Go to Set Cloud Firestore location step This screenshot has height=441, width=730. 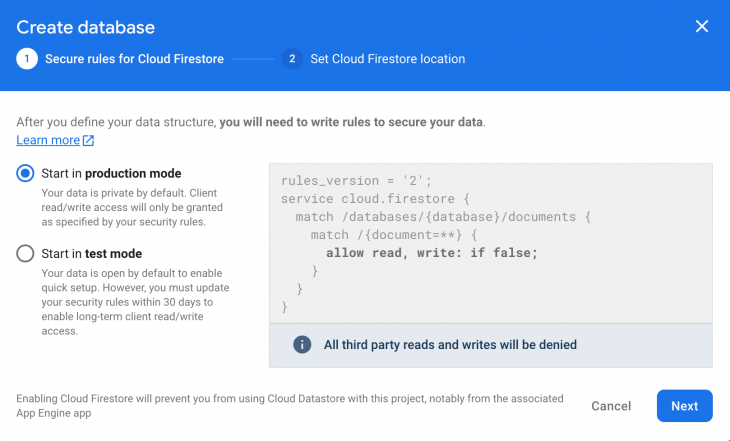tap(387, 59)
